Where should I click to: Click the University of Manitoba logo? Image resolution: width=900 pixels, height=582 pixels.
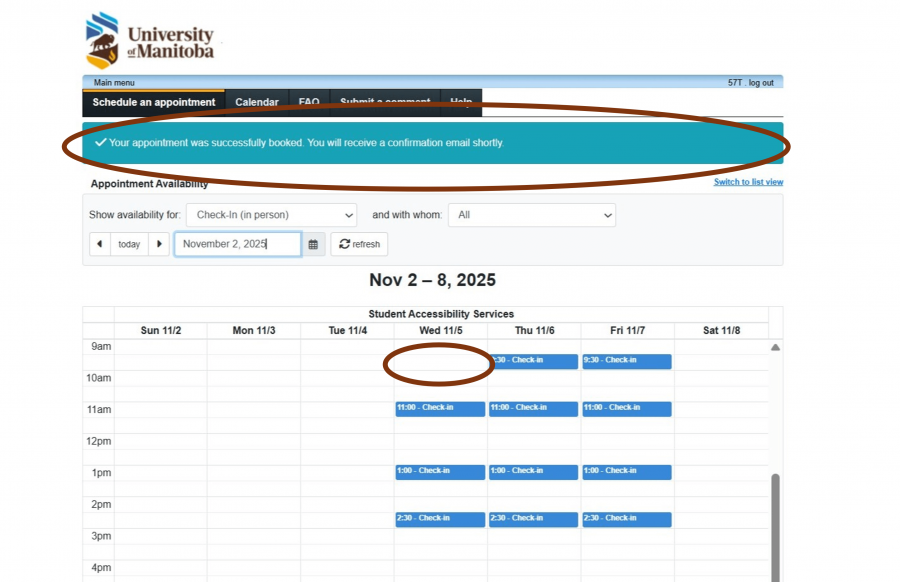tap(150, 39)
